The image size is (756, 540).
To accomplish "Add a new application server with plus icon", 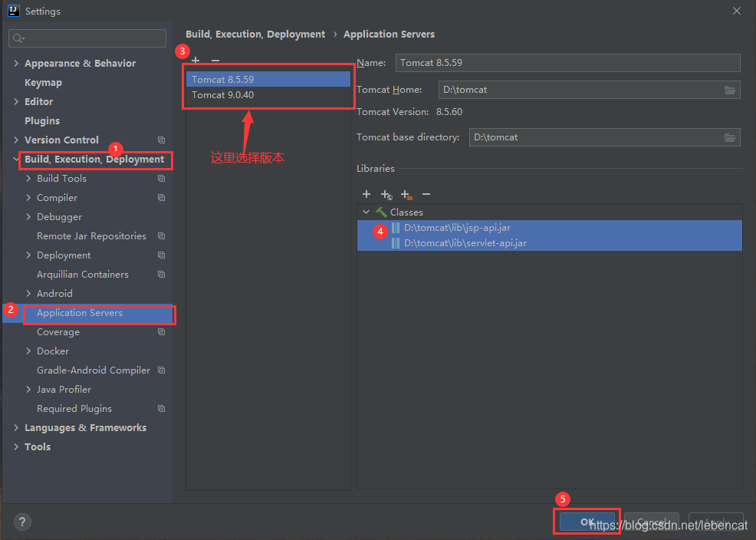I will click(x=196, y=61).
